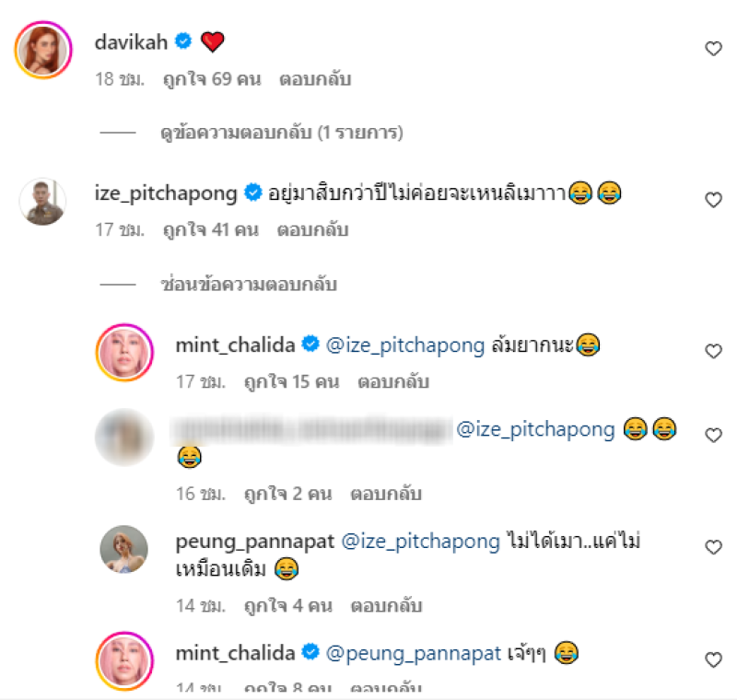The width and height of the screenshot is (737, 700).
Task: Tap heart on mint_chalida's first reply
Action: pos(713,351)
